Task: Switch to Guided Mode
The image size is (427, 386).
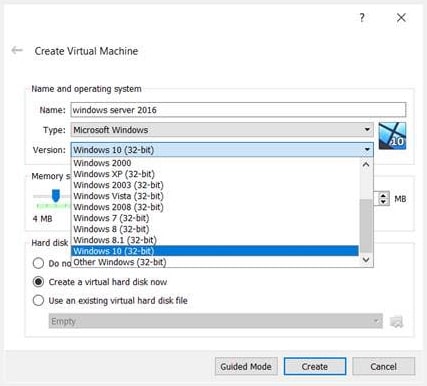Action: [x=246, y=367]
